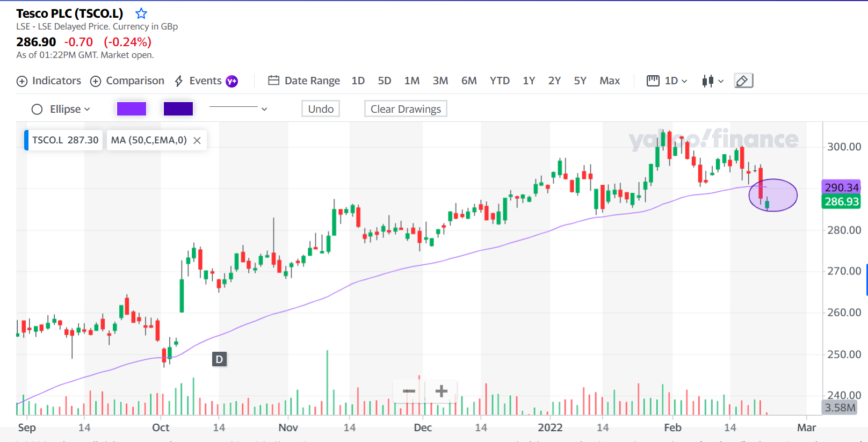Select the 1D date range
The height and width of the screenshot is (442, 868).
[x=358, y=81]
